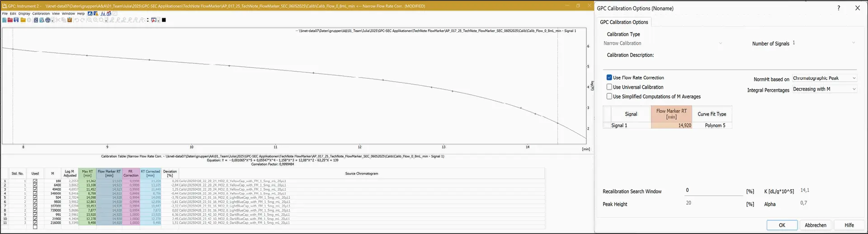This screenshot has height=234, width=868.
Task: Click the Recalibration Search Window field
Action: point(713,191)
